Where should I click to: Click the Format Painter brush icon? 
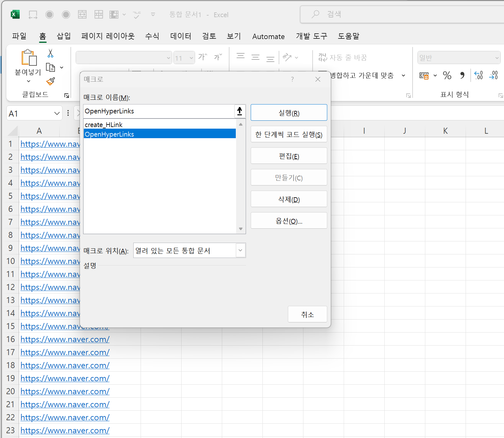point(50,82)
